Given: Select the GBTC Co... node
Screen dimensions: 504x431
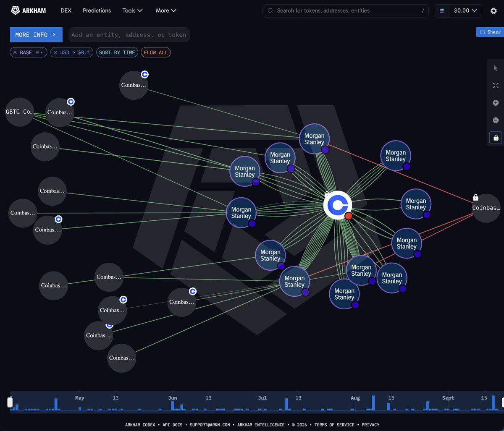Looking at the screenshot, I should (x=19, y=112).
